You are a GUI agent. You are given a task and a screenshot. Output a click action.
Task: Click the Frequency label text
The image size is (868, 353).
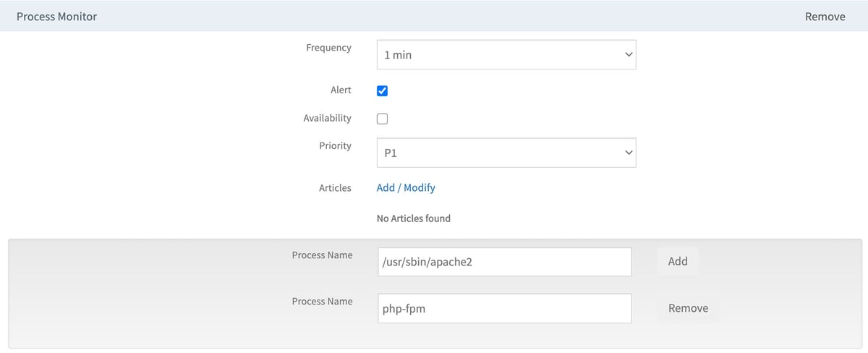pos(328,48)
